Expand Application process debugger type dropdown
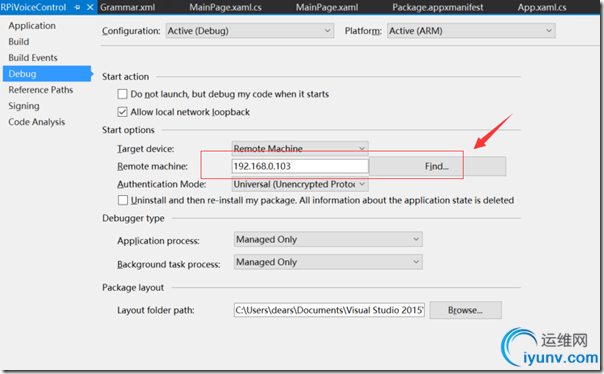 (328, 239)
